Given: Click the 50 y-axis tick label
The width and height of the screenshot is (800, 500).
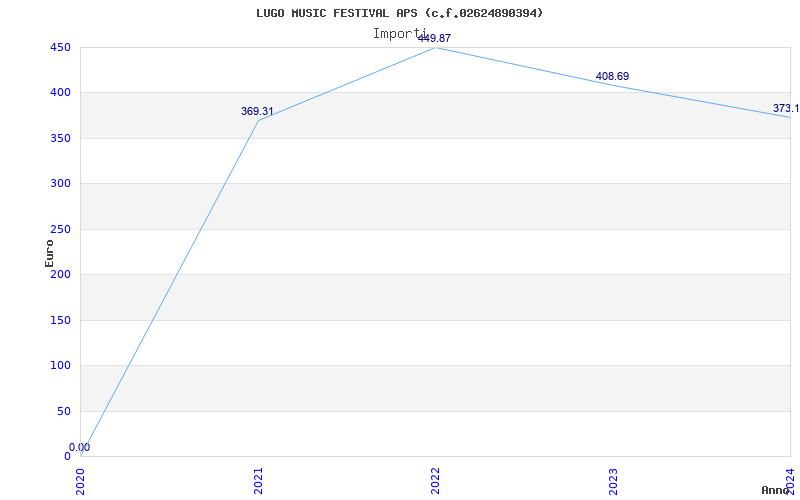Looking at the screenshot, I should click(63, 411).
